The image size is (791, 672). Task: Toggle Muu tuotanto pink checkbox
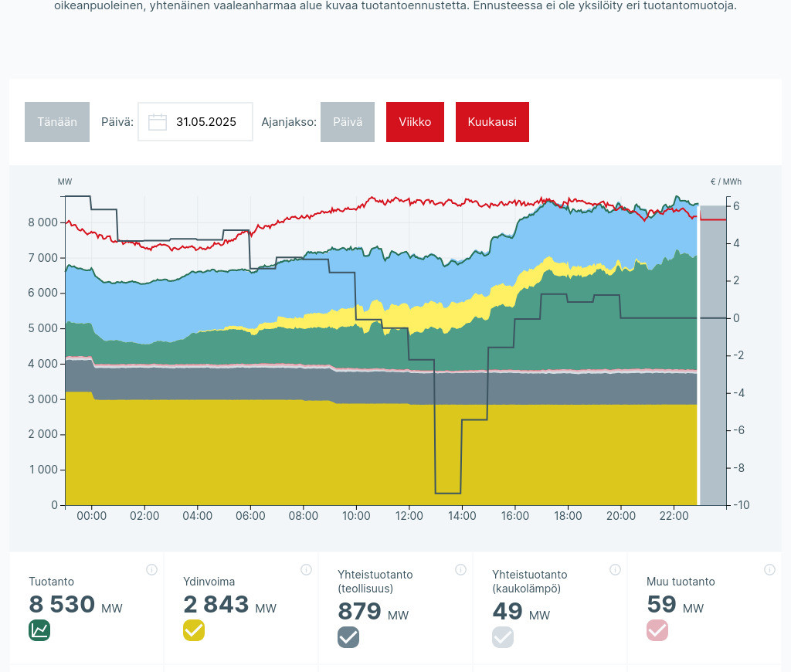(x=657, y=630)
